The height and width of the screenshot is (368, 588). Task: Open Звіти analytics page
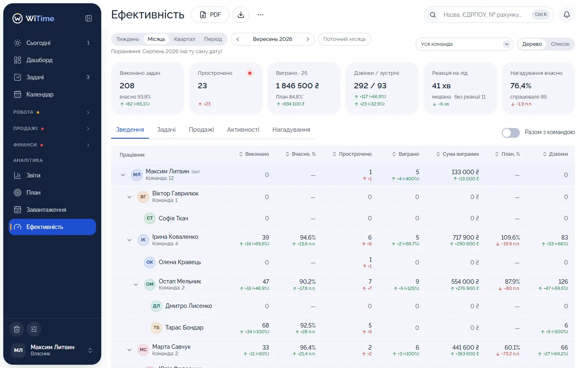[52, 175]
